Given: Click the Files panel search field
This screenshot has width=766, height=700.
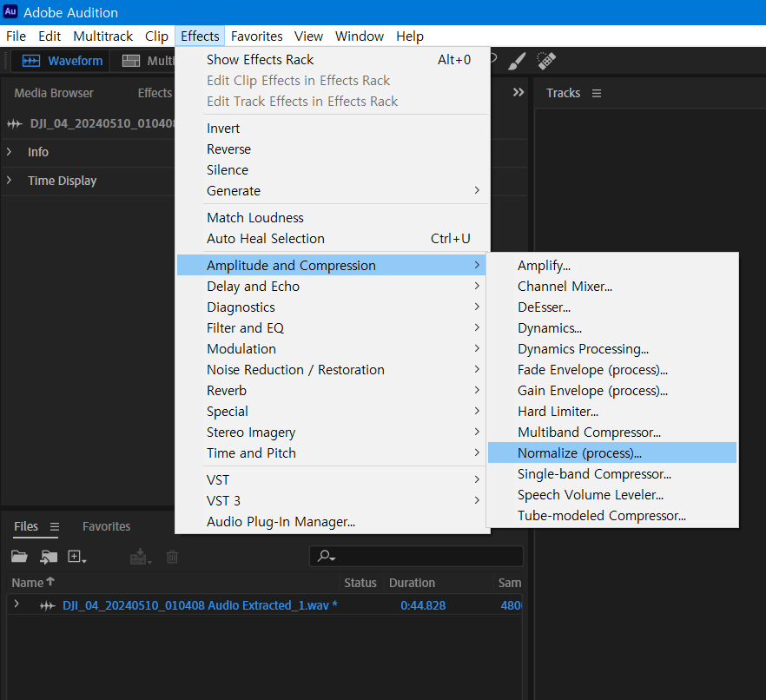Looking at the screenshot, I should [416, 557].
